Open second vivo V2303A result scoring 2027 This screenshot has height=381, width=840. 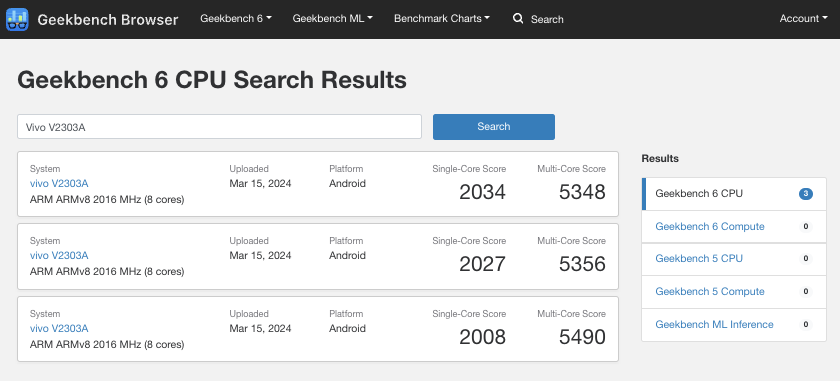(x=59, y=256)
